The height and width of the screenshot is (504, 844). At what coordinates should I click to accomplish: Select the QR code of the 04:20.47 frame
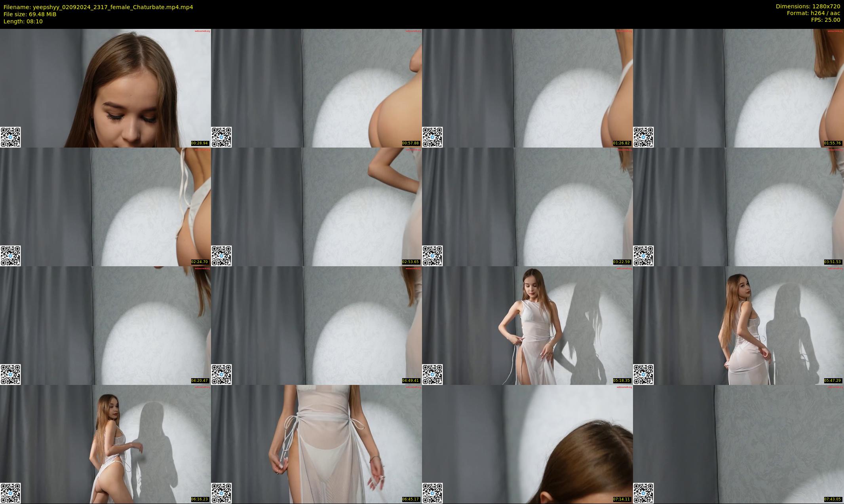[x=10, y=374]
